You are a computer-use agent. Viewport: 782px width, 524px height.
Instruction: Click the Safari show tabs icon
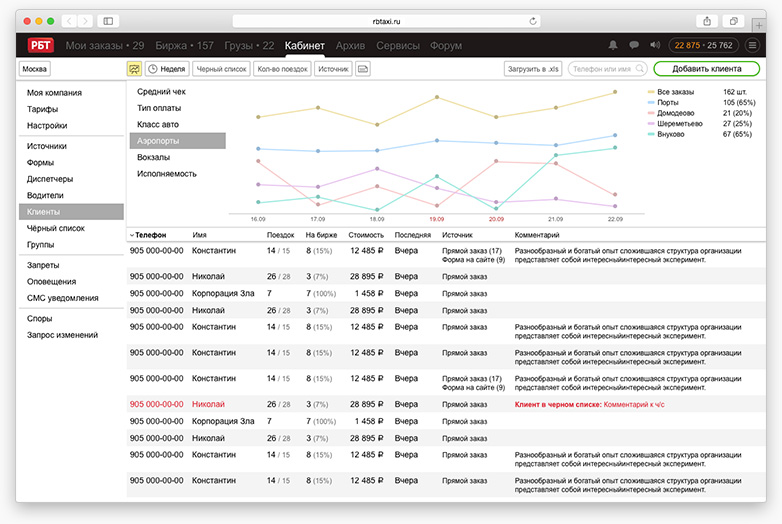pyautogui.click(x=734, y=21)
